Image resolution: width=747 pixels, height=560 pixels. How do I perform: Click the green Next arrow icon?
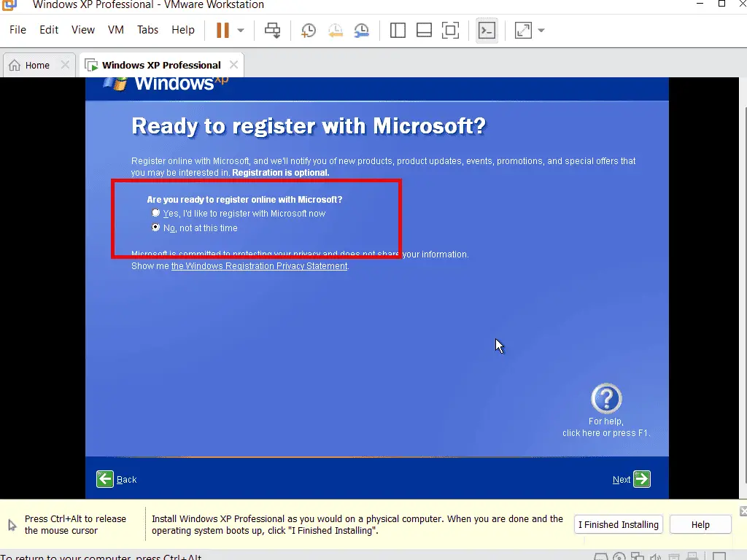pos(642,479)
